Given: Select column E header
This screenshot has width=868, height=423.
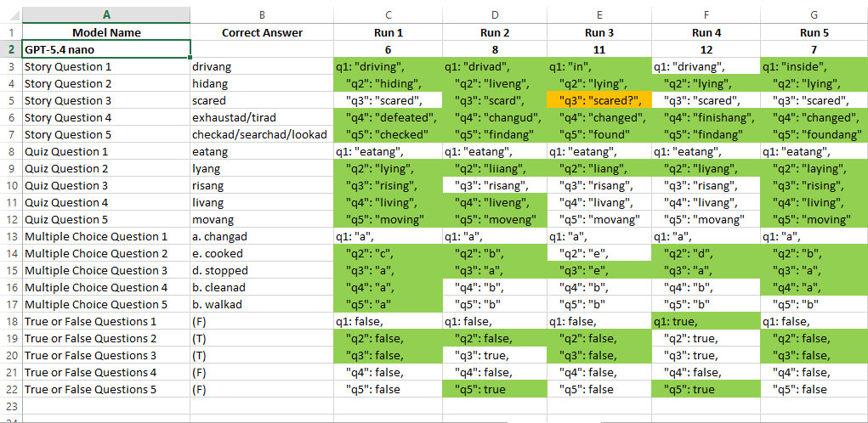Looking at the screenshot, I should pyautogui.click(x=599, y=15).
